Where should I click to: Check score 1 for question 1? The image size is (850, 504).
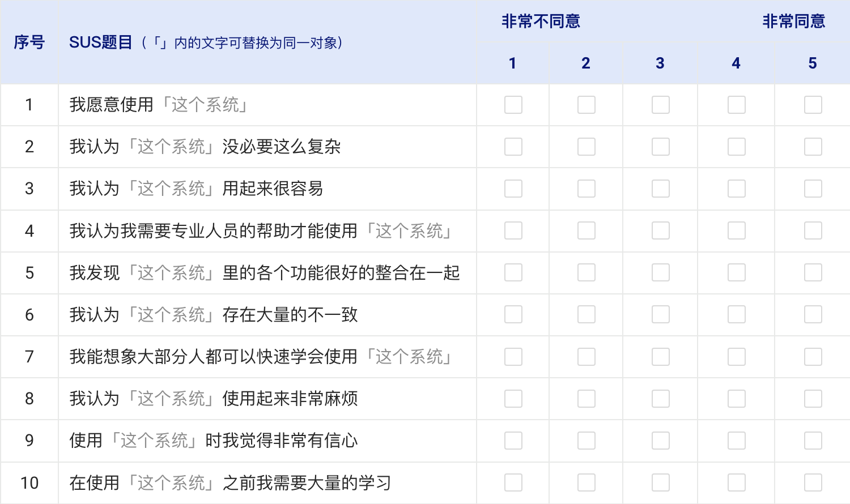[x=513, y=105]
